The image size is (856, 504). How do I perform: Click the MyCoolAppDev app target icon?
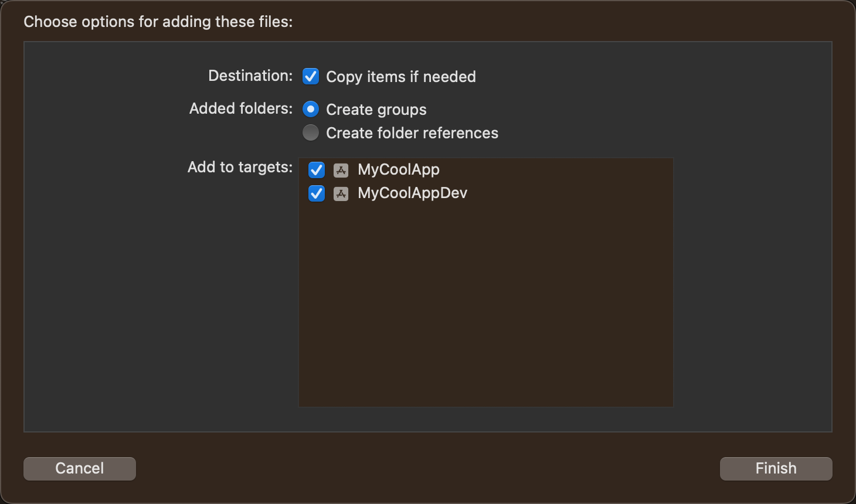pyautogui.click(x=341, y=193)
